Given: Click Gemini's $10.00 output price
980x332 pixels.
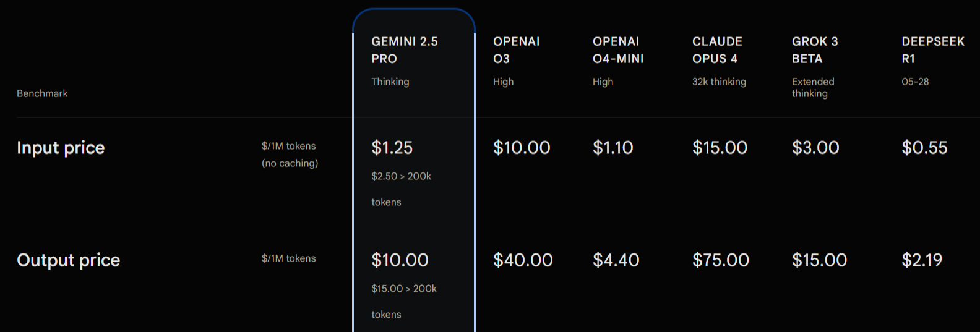Looking at the screenshot, I should click(400, 260).
